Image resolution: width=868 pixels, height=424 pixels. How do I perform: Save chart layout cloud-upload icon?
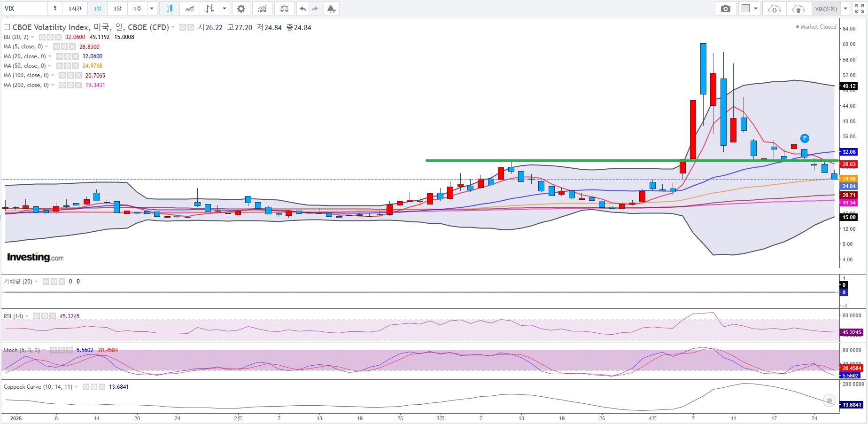[798, 8]
